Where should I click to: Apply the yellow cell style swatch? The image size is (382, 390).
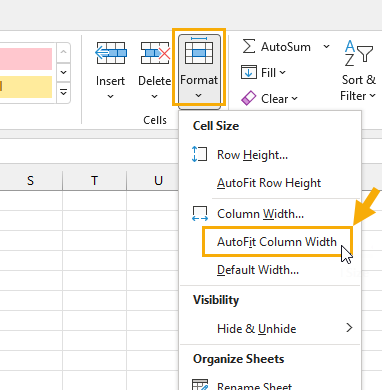26,87
